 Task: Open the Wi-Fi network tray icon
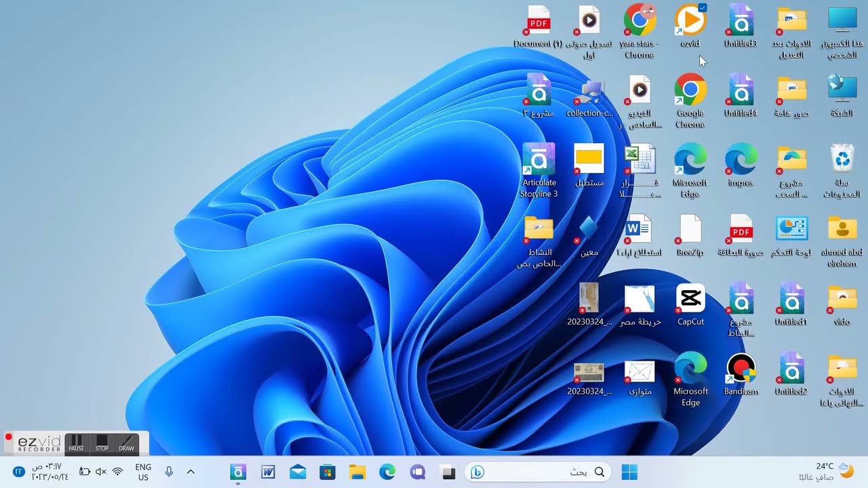(117, 472)
